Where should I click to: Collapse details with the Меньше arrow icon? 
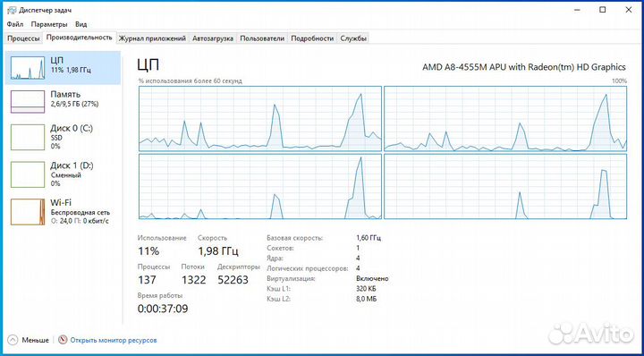coord(13,340)
